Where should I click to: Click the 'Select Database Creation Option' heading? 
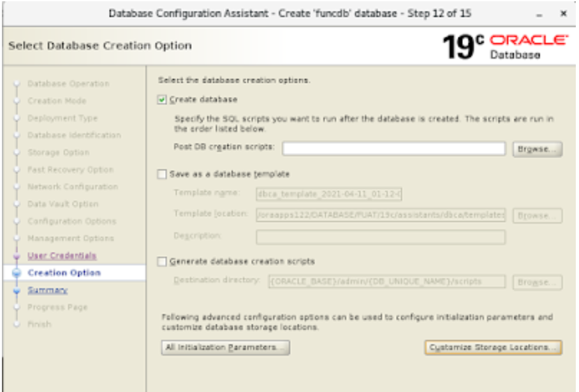[100, 46]
